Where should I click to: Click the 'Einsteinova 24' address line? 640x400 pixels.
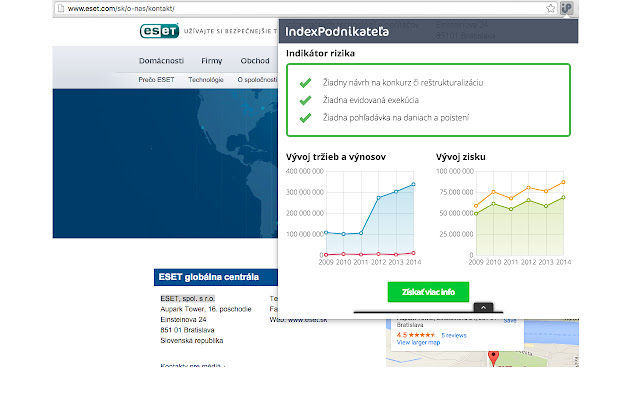coord(183,320)
